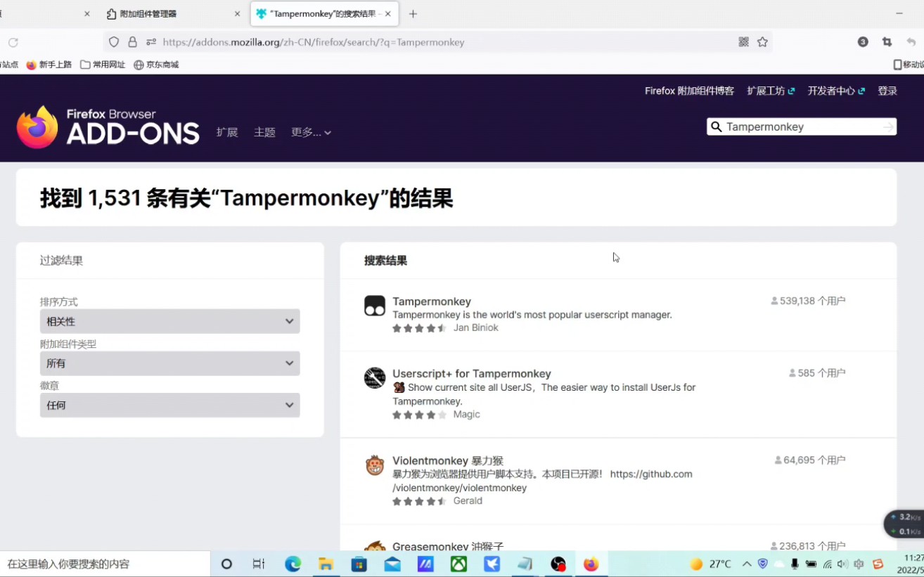Open the 开发者中心 external link

tap(836, 91)
